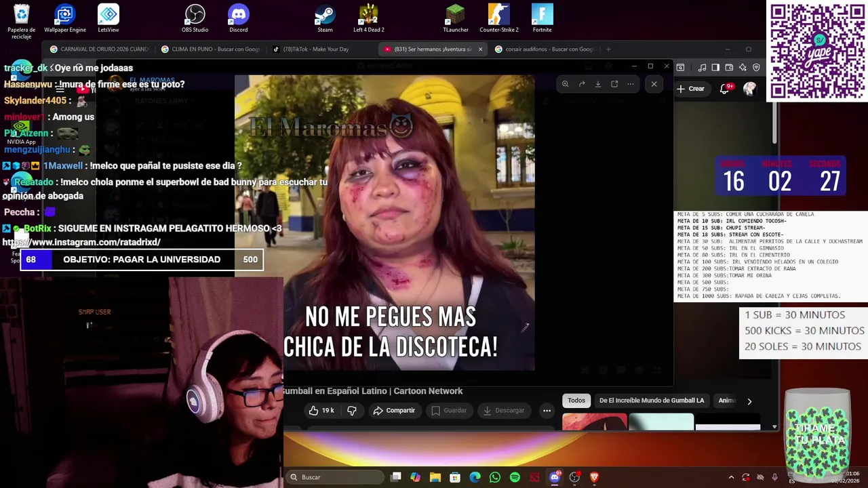Viewport: 868px width, 488px height.
Task: Open a new browser tab with plus
Action: pos(608,49)
